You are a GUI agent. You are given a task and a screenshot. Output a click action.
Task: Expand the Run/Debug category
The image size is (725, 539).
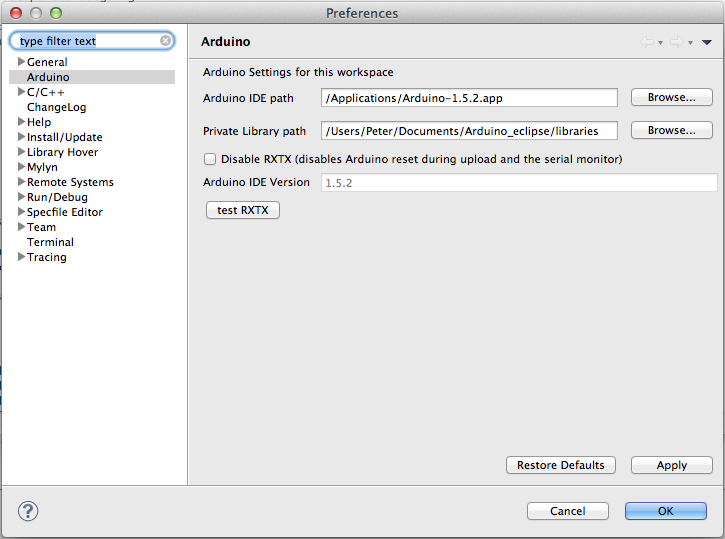click(21, 197)
